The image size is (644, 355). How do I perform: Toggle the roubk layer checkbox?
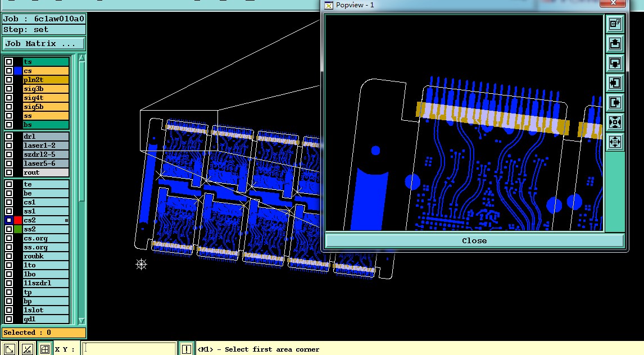(8, 256)
